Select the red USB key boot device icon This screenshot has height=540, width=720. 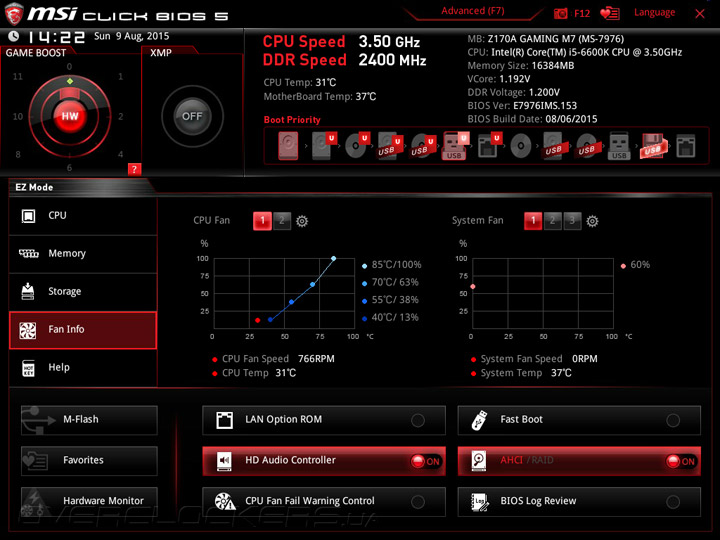[455, 146]
